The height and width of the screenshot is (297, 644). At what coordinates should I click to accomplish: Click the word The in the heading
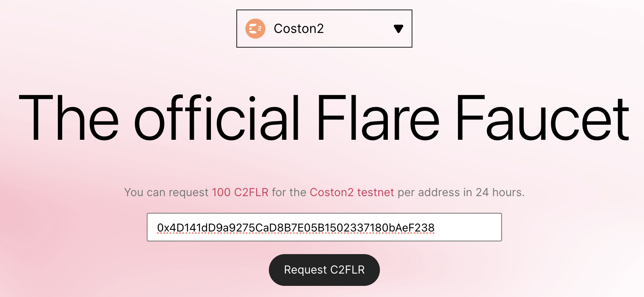point(69,118)
